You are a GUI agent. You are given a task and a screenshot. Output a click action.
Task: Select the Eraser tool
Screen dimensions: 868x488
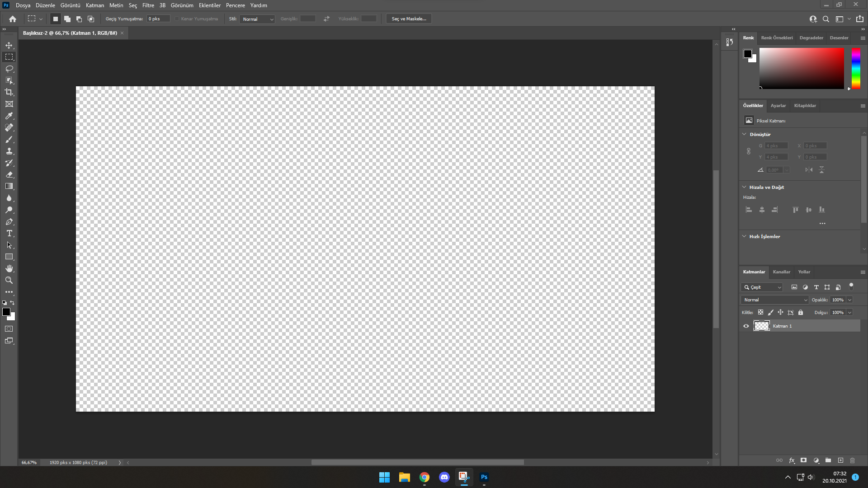tap(9, 174)
